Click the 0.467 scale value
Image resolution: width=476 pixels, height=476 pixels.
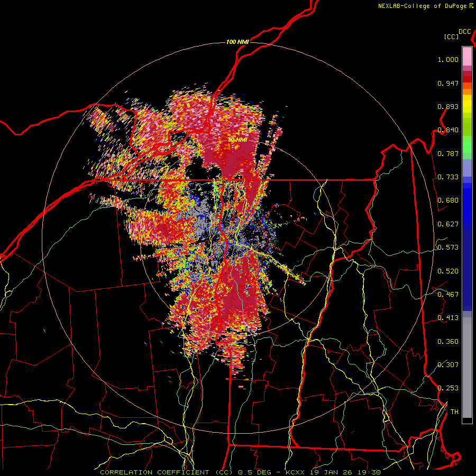(448, 295)
